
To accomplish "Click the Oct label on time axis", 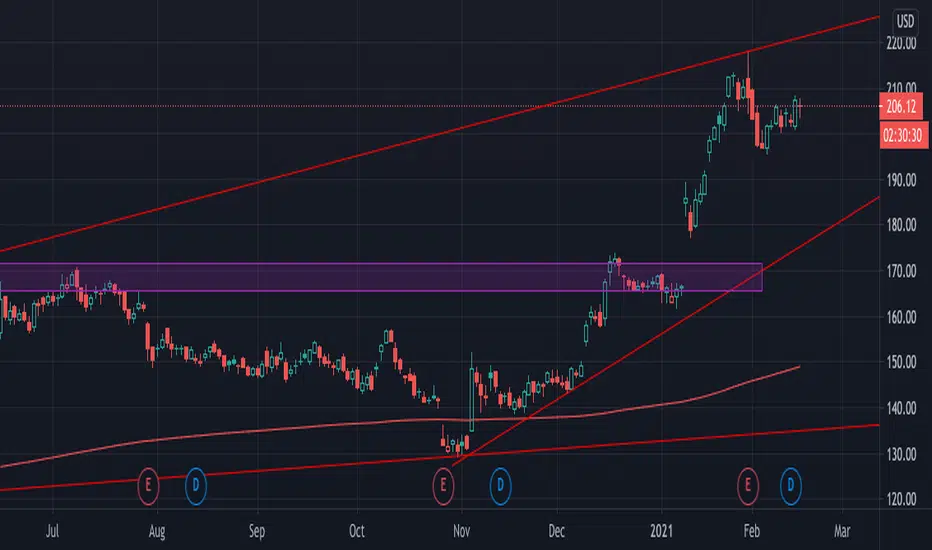I will point(357,531).
